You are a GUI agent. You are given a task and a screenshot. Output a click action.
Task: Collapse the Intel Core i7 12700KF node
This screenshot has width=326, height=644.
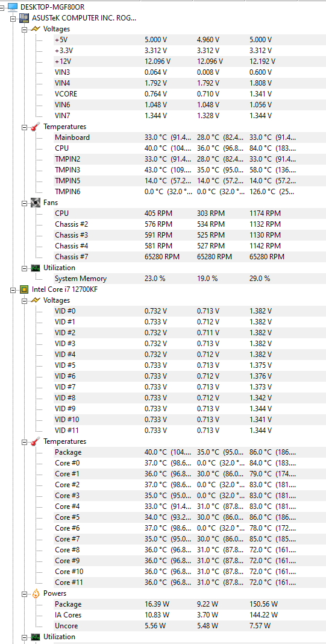click(13, 289)
